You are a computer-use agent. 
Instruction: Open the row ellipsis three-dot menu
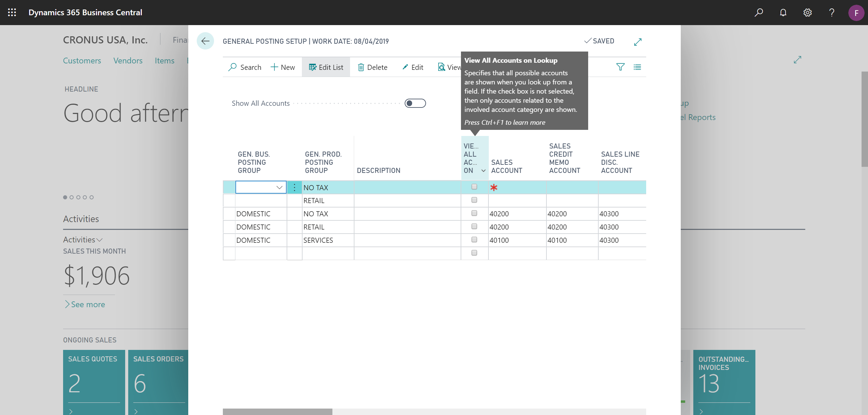294,187
